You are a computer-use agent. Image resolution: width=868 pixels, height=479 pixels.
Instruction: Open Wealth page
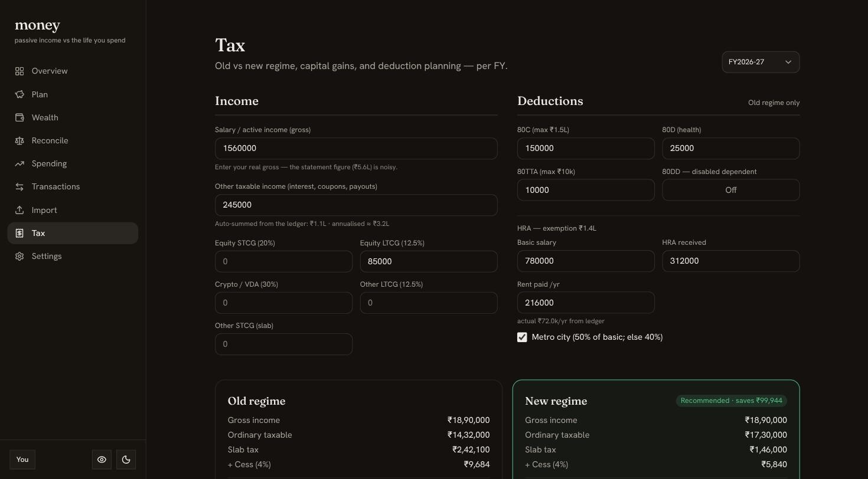click(73, 117)
